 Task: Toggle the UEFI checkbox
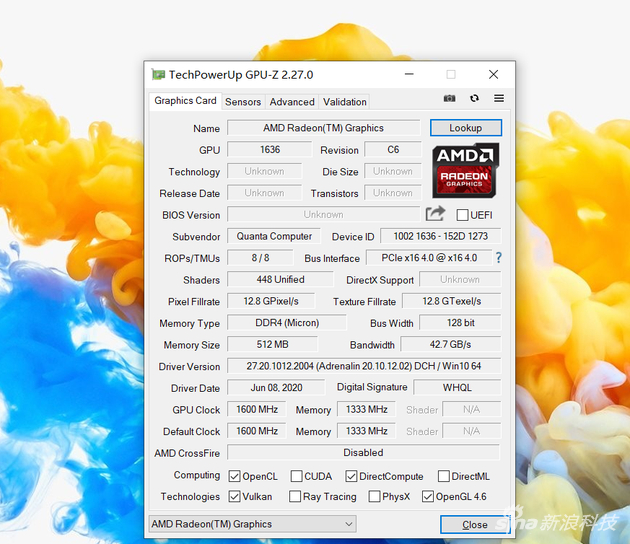tap(462, 215)
